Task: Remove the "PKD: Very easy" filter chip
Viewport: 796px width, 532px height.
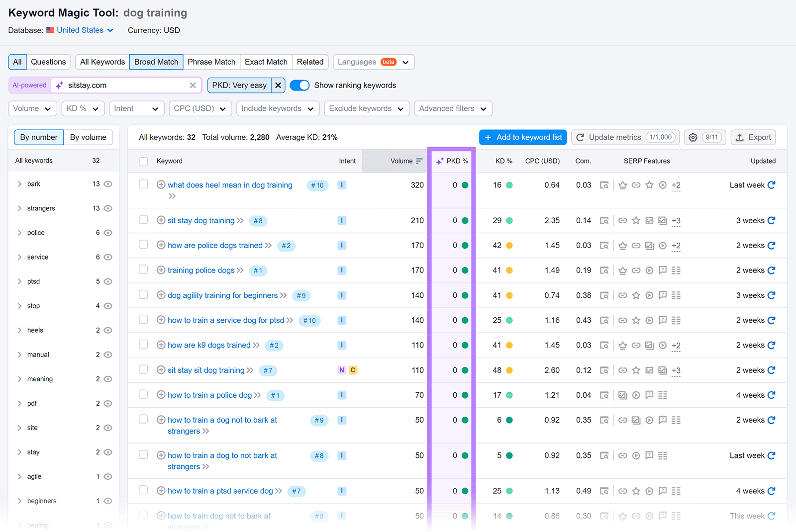Action: click(278, 85)
